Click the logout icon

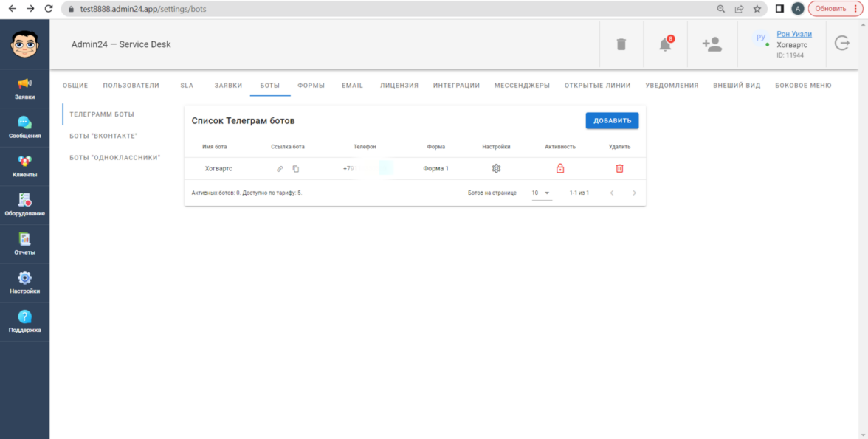coord(842,44)
